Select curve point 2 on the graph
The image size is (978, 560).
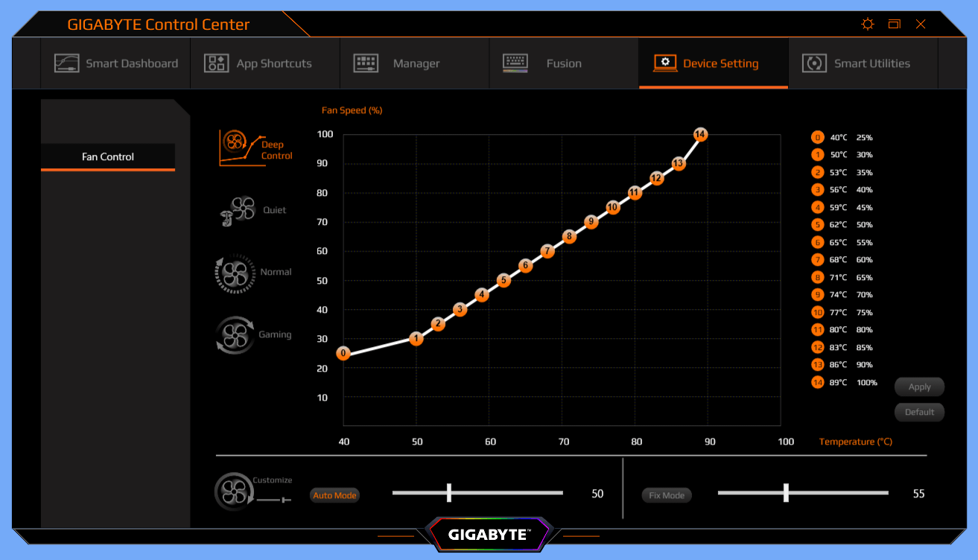pyautogui.click(x=438, y=324)
